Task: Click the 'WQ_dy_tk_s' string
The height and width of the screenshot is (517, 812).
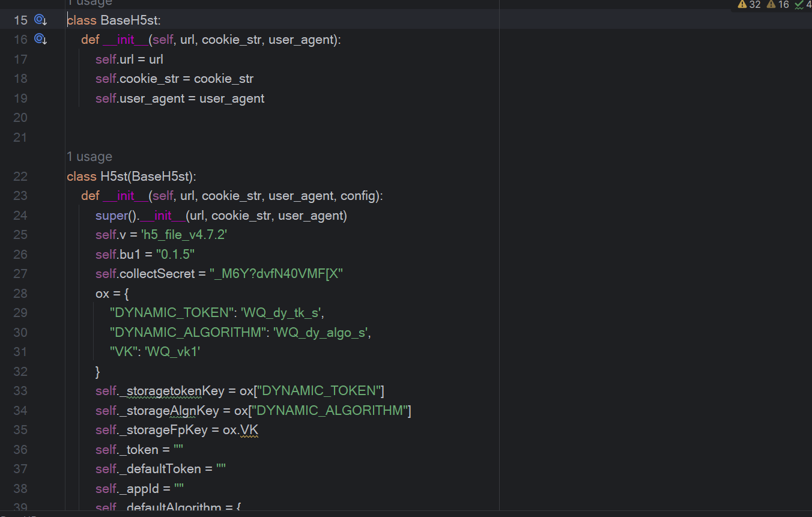Action: click(281, 313)
